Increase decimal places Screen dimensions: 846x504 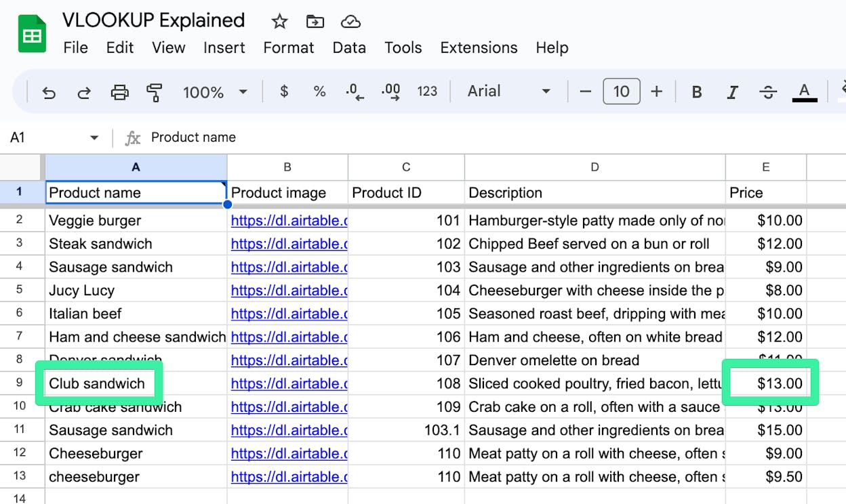point(390,91)
